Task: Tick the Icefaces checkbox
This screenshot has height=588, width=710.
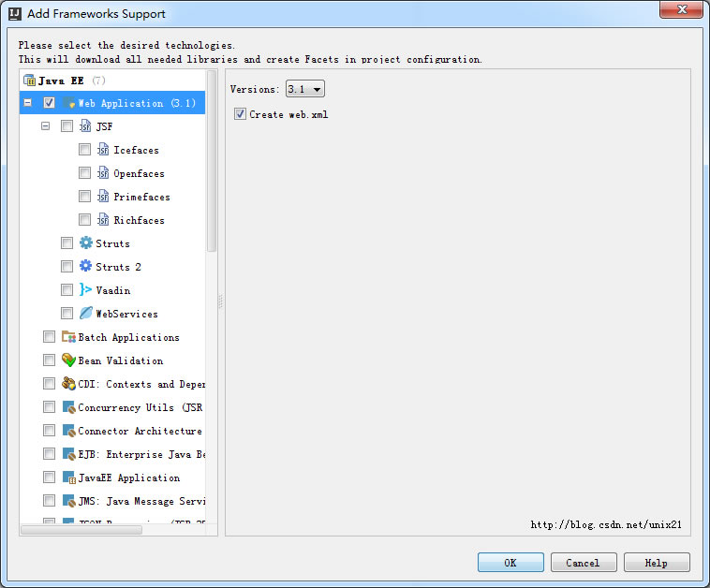Action: 84,150
